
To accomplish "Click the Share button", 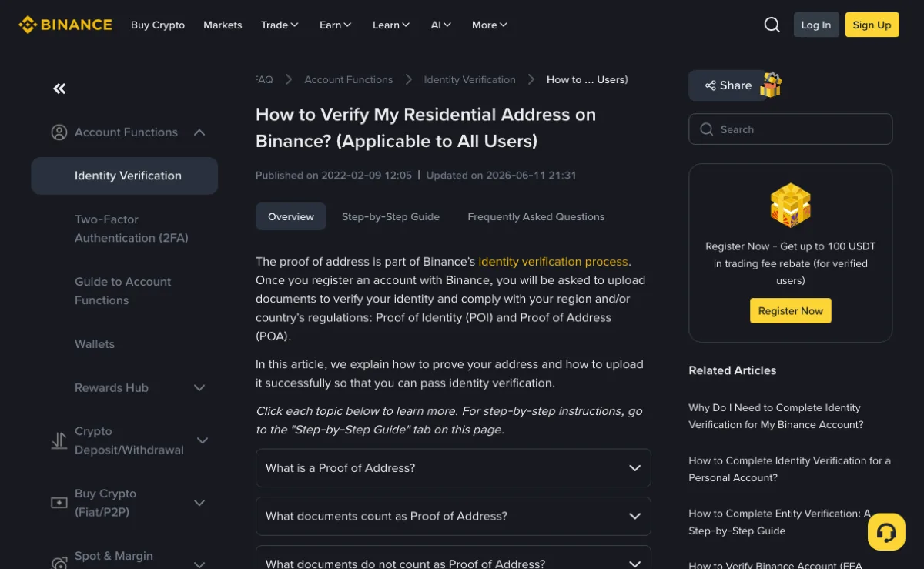I will (728, 85).
